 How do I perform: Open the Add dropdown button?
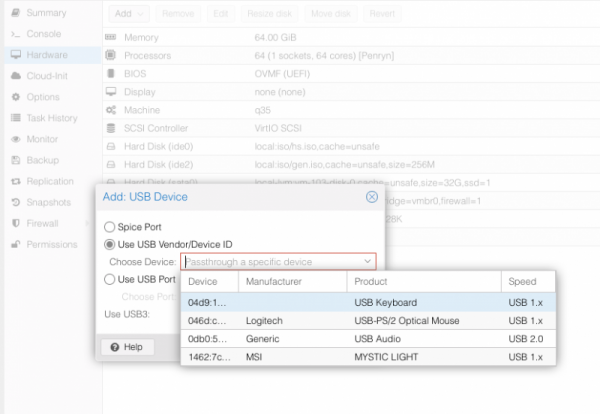[129, 14]
